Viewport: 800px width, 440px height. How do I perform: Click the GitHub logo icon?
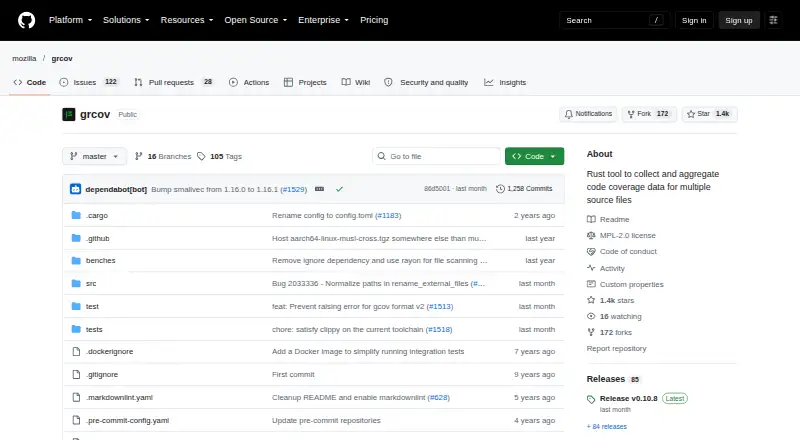click(x=27, y=20)
